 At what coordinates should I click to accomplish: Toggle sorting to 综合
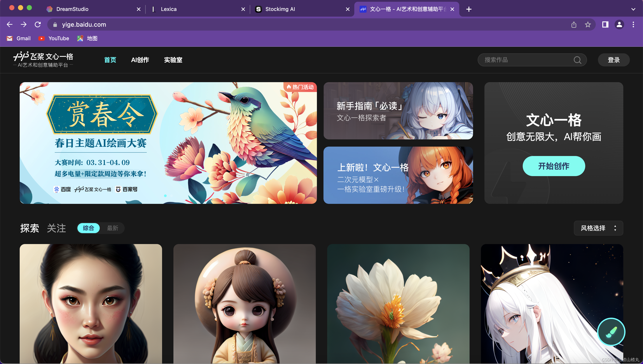point(89,228)
